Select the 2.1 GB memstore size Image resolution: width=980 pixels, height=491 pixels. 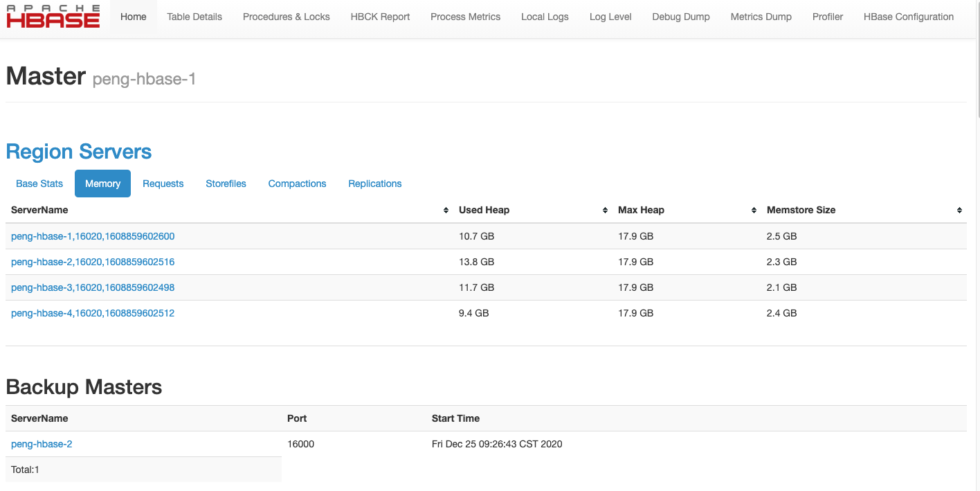(781, 287)
